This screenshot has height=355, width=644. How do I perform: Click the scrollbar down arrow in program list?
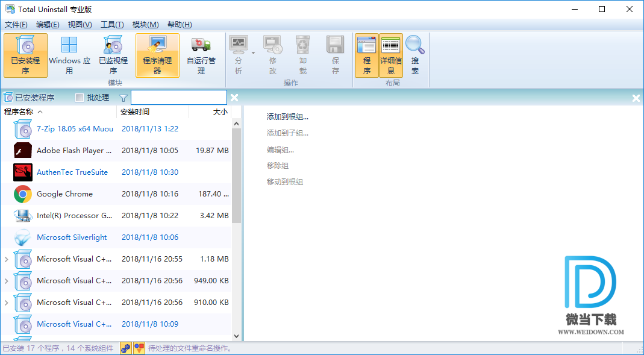(x=236, y=336)
